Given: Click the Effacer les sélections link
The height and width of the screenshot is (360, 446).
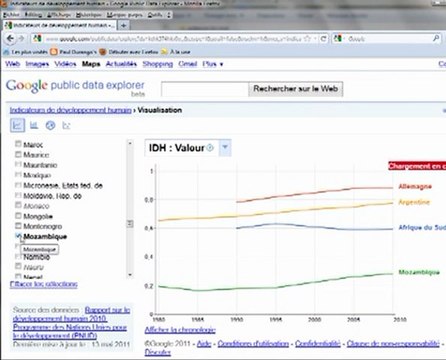Looking at the screenshot, I should [x=44, y=284].
